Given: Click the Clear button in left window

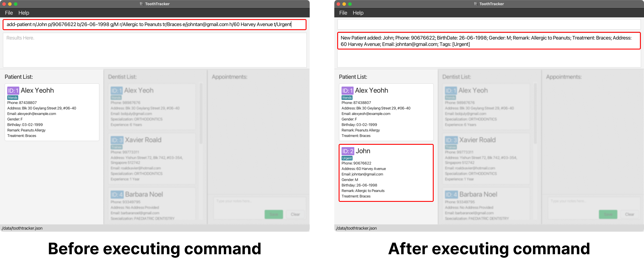Looking at the screenshot, I should coord(295,214).
